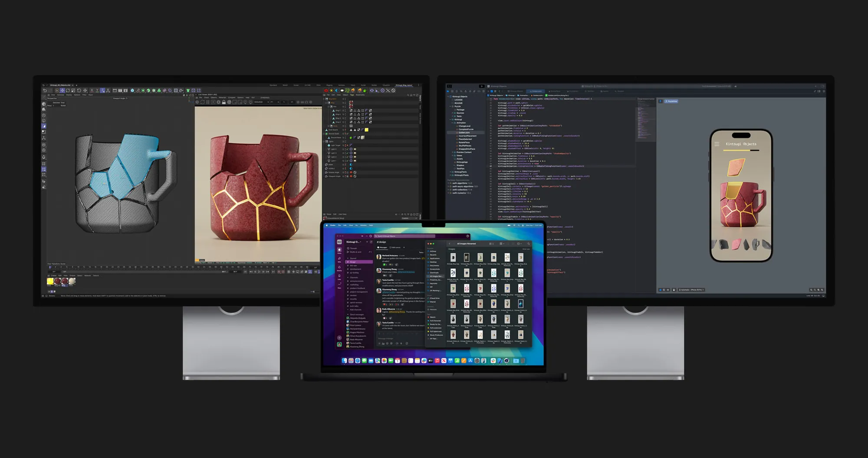Click the undo arrow in Cinema 4D toolbar

(x=45, y=91)
